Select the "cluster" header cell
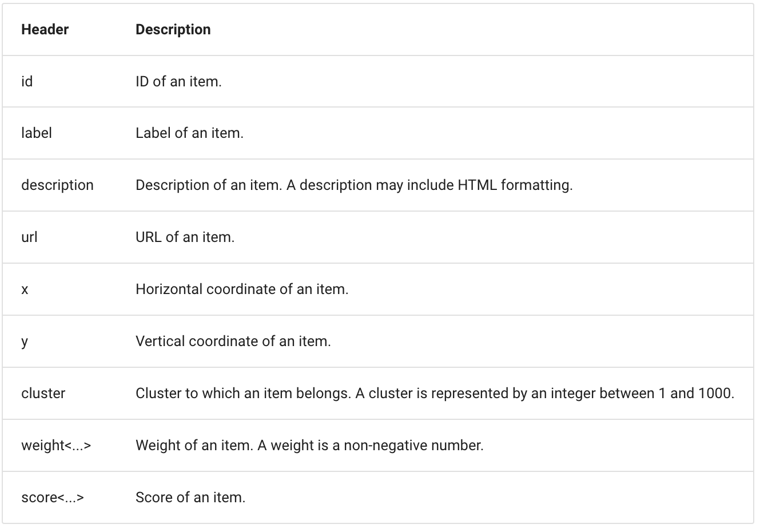The image size is (764, 532). (43, 394)
